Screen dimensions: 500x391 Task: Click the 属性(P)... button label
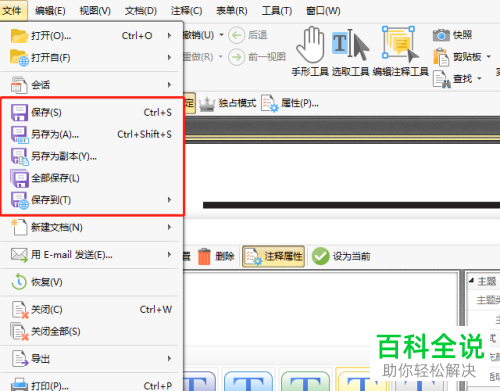click(300, 103)
